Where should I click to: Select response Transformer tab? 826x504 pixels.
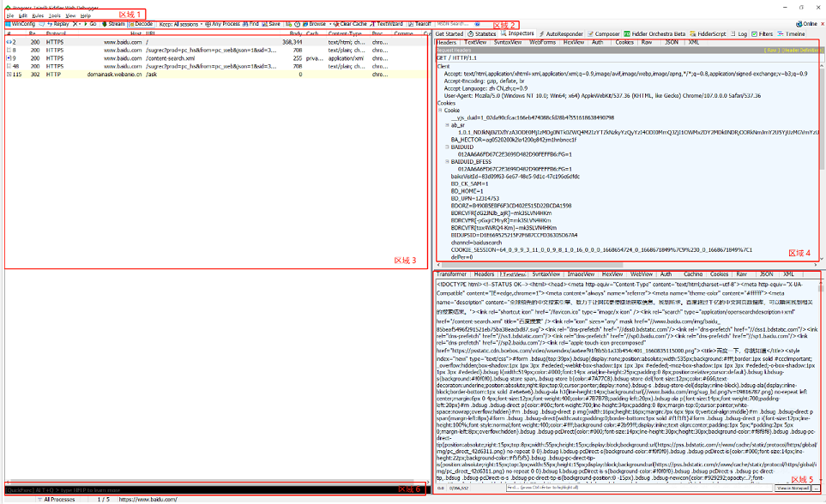pos(451,274)
